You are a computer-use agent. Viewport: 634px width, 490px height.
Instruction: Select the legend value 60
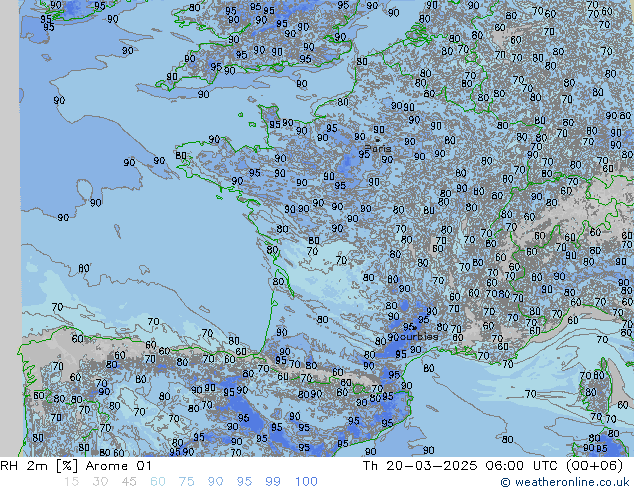pyautogui.click(x=158, y=482)
